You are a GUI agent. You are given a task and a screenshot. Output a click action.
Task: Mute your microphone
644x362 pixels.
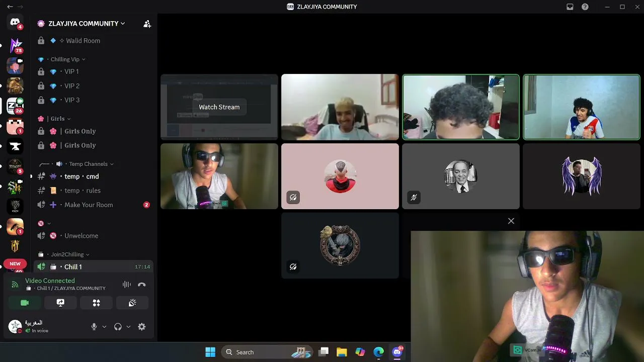click(94, 327)
